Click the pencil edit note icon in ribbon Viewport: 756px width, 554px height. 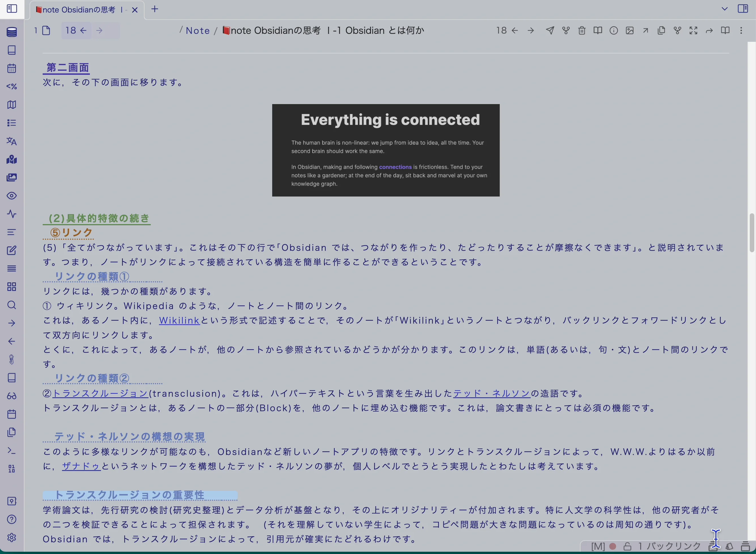[x=12, y=251]
